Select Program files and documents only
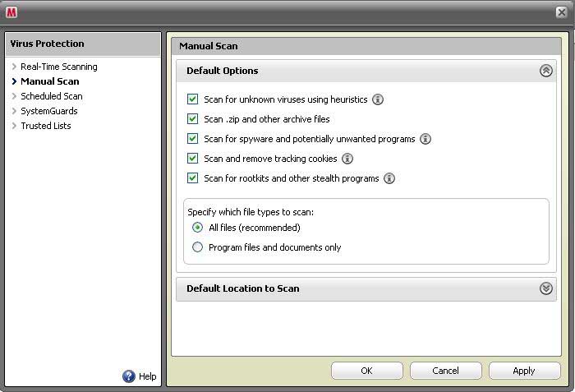This screenshot has height=392, width=575. coord(197,247)
